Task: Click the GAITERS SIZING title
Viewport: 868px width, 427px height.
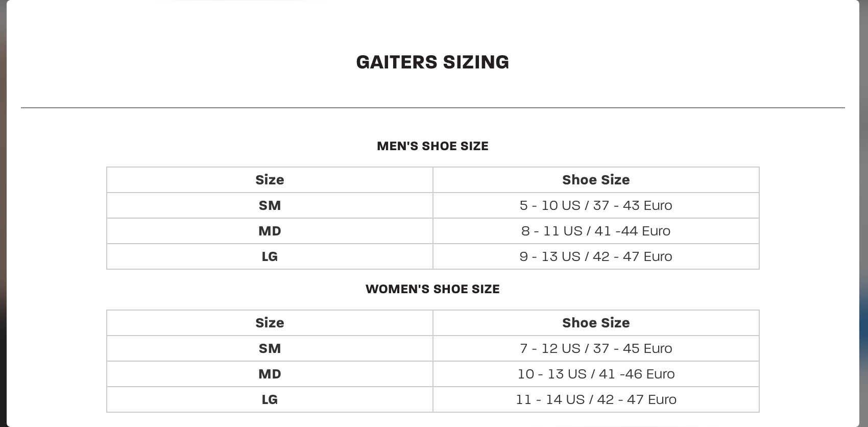Action: click(432, 62)
